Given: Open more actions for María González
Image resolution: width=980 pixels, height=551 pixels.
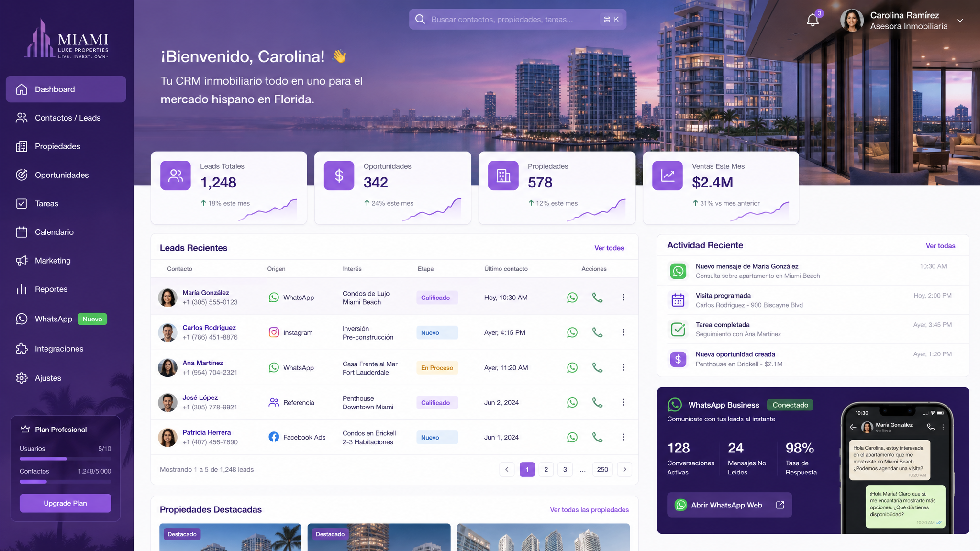Looking at the screenshot, I should (623, 298).
